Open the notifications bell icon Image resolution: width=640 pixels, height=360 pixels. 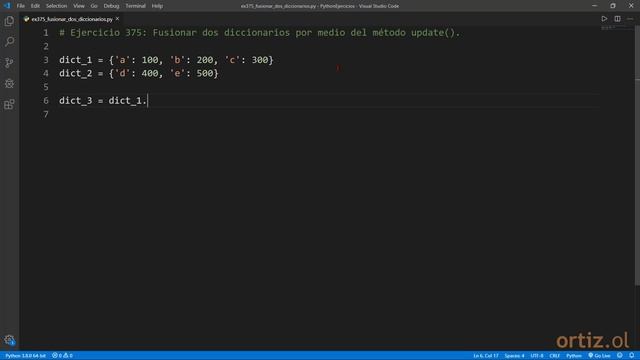coord(631,356)
